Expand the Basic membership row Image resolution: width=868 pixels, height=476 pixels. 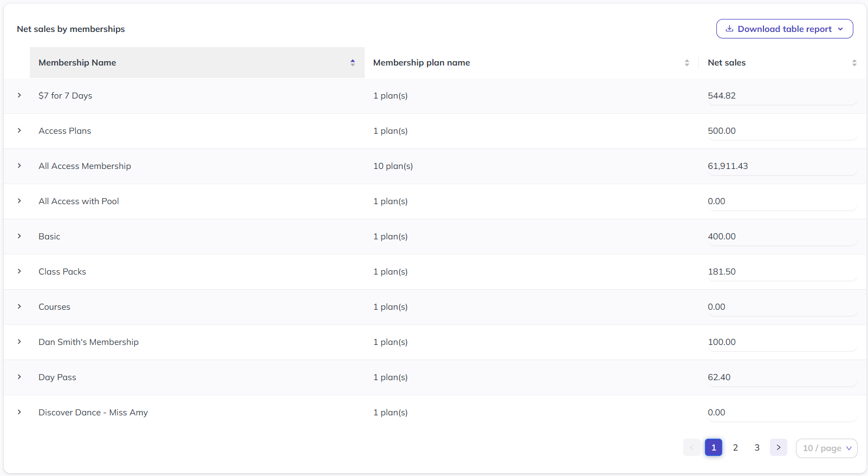pos(20,236)
